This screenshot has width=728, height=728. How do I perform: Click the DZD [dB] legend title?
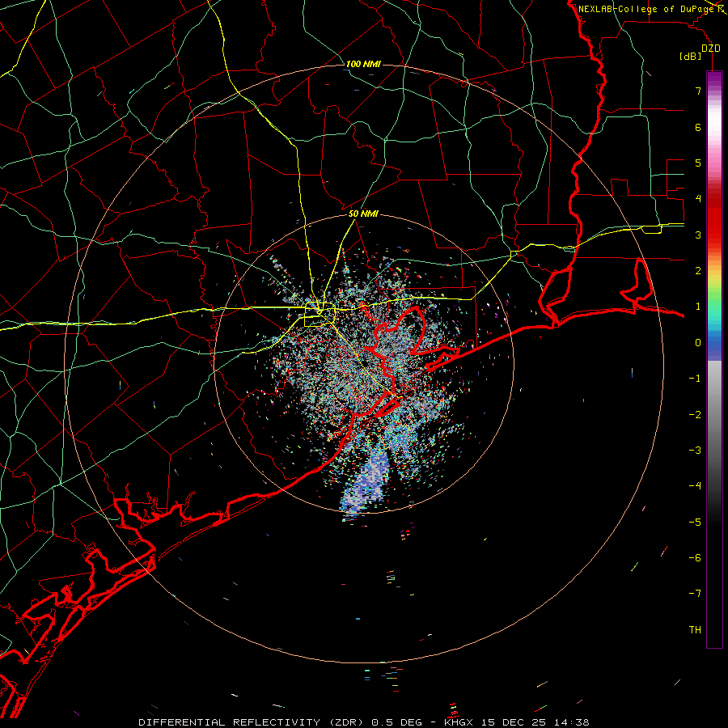700,52
